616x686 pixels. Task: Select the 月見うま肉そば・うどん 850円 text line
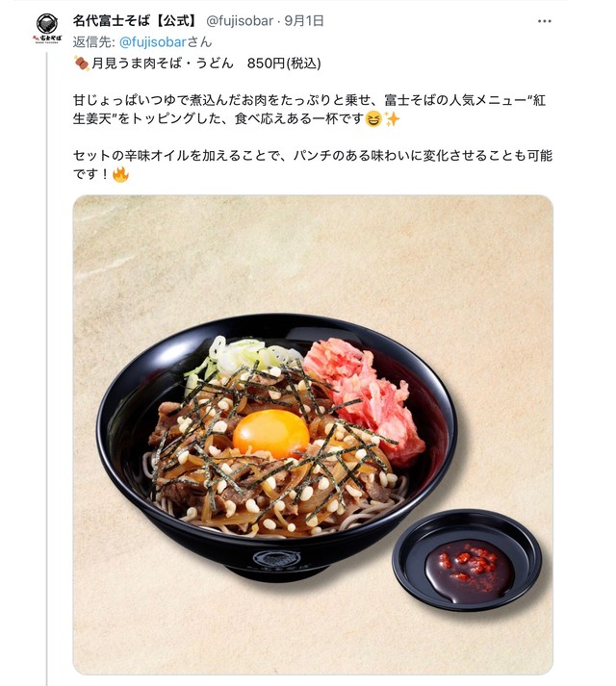point(206,64)
